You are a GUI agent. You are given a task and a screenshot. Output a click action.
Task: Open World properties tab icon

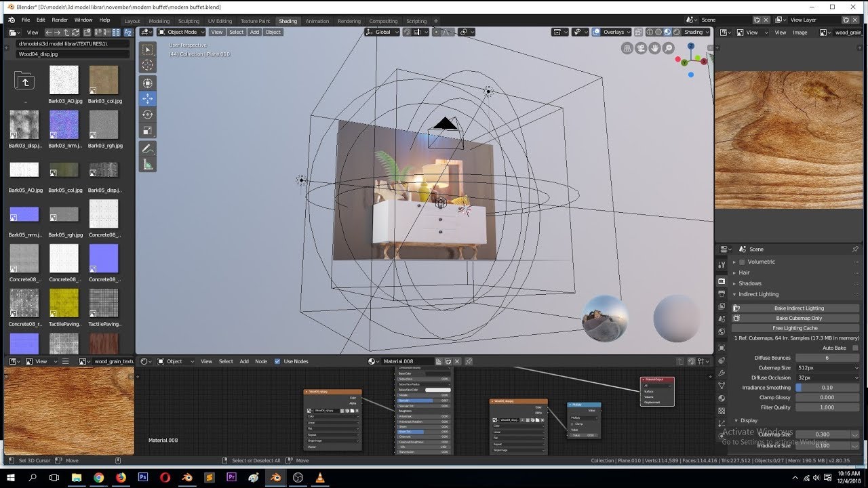coord(722,332)
